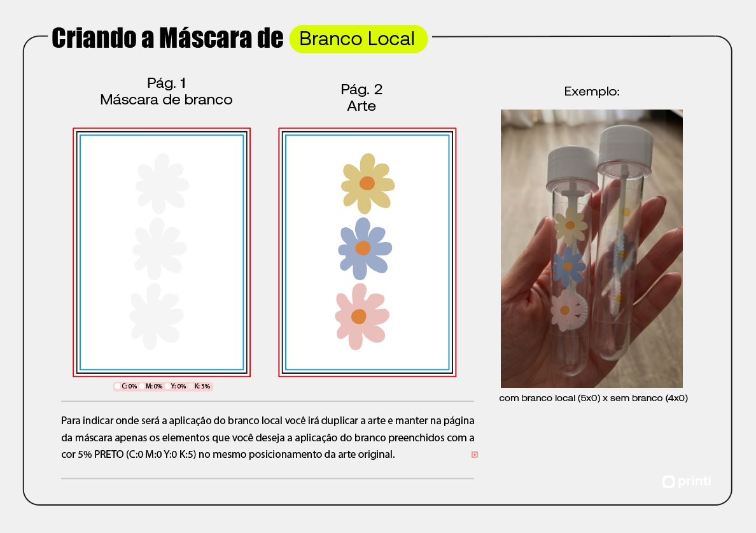Image resolution: width=756 pixels, height=533 pixels.
Task: Select the bottom gray flower mask shape
Action: [157, 316]
